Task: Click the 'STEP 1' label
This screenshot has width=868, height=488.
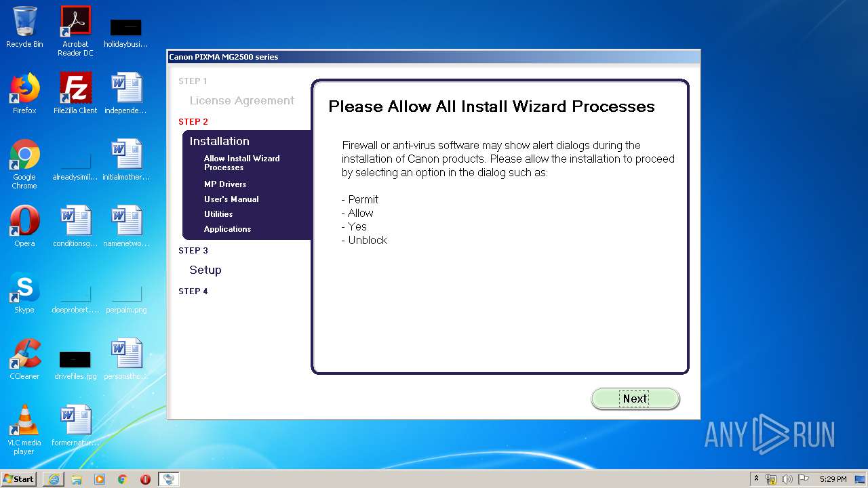Action: pyautogui.click(x=193, y=81)
